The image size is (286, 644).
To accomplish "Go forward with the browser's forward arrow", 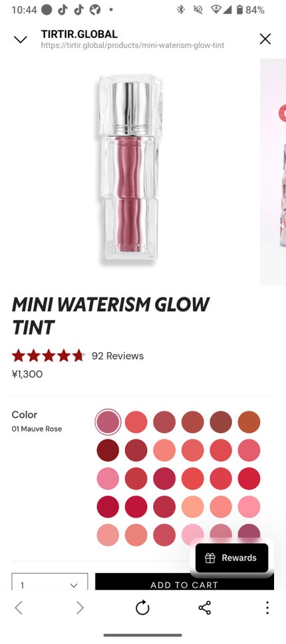I will 80,607.
